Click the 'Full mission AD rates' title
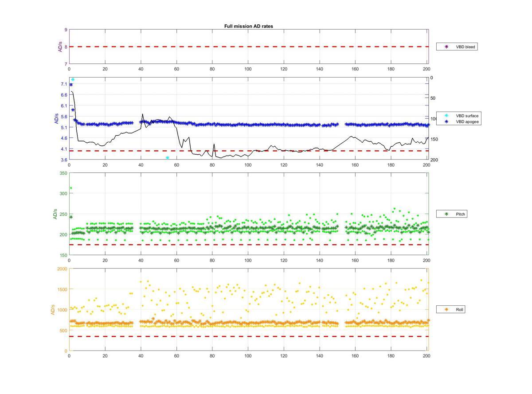This screenshot has width=532, height=394. [x=248, y=26]
